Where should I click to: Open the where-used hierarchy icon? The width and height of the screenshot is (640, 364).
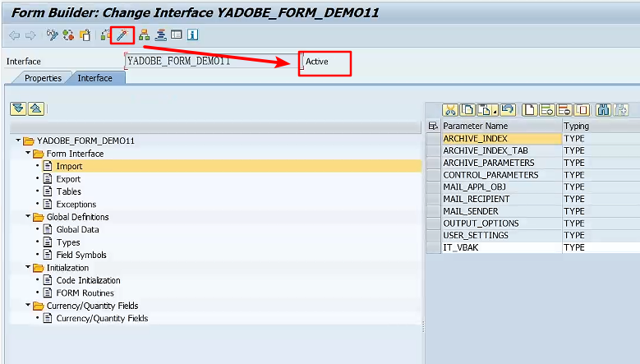click(x=145, y=35)
